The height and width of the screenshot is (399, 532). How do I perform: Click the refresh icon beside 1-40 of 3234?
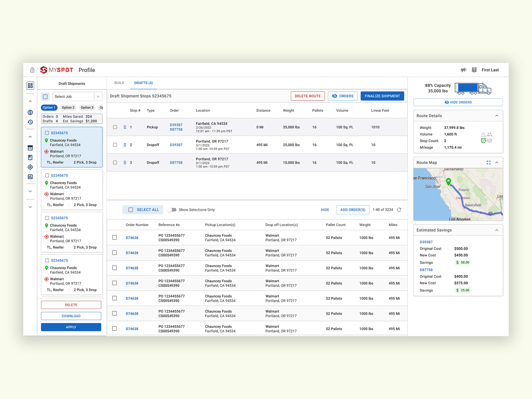click(x=399, y=210)
